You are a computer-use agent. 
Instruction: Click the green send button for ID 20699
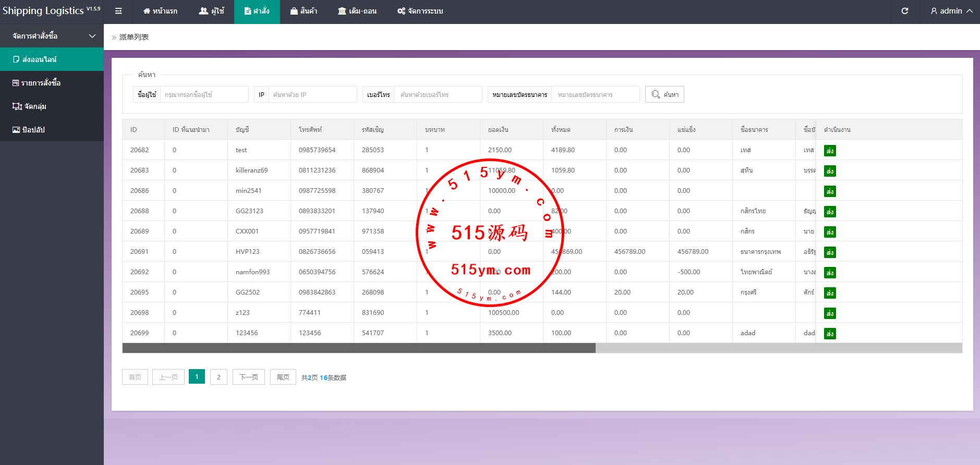[830, 334]
